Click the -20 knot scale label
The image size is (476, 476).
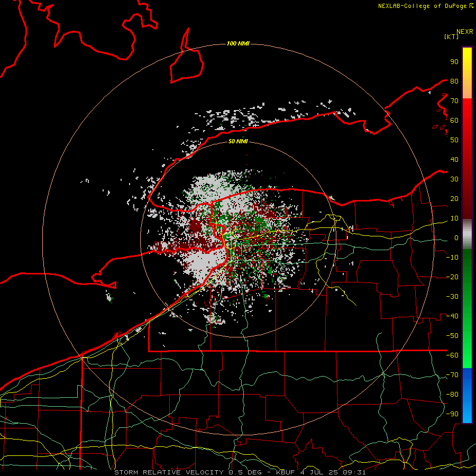[x=452, y=277]
